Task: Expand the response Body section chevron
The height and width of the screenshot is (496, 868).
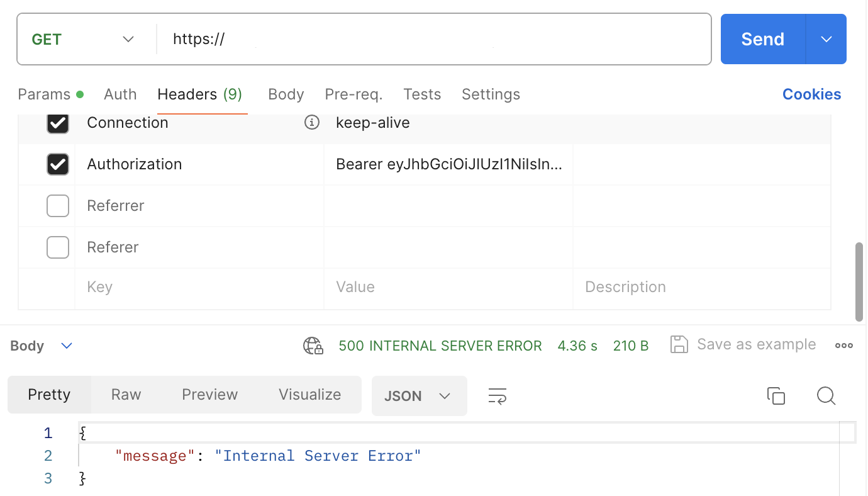Action: click(x=67, y=346)
